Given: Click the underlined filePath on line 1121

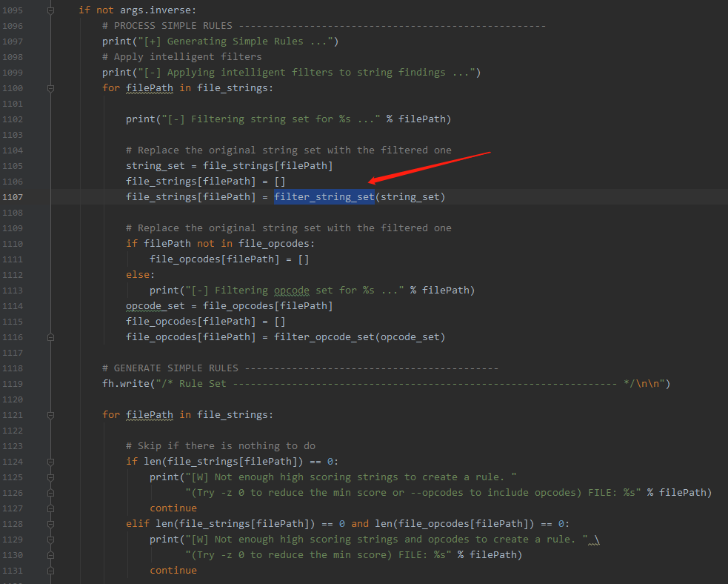Looking at the screenshot, I should pos(150,414).
